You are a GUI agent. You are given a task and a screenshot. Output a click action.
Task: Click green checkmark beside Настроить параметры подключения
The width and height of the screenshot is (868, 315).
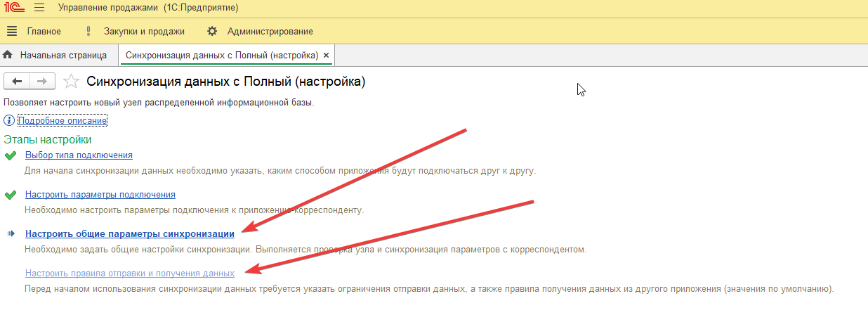click(11, 195)
